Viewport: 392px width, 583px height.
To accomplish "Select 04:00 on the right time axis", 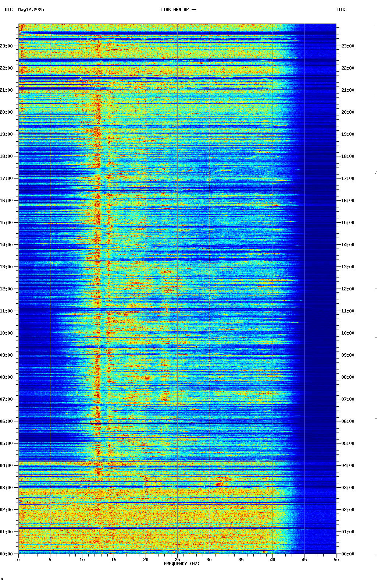I will [x=348, y=466].
